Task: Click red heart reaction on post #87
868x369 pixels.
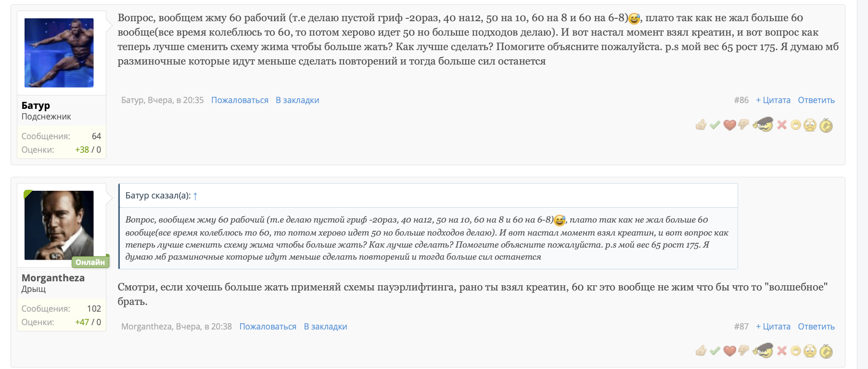Action: (729, 351)
